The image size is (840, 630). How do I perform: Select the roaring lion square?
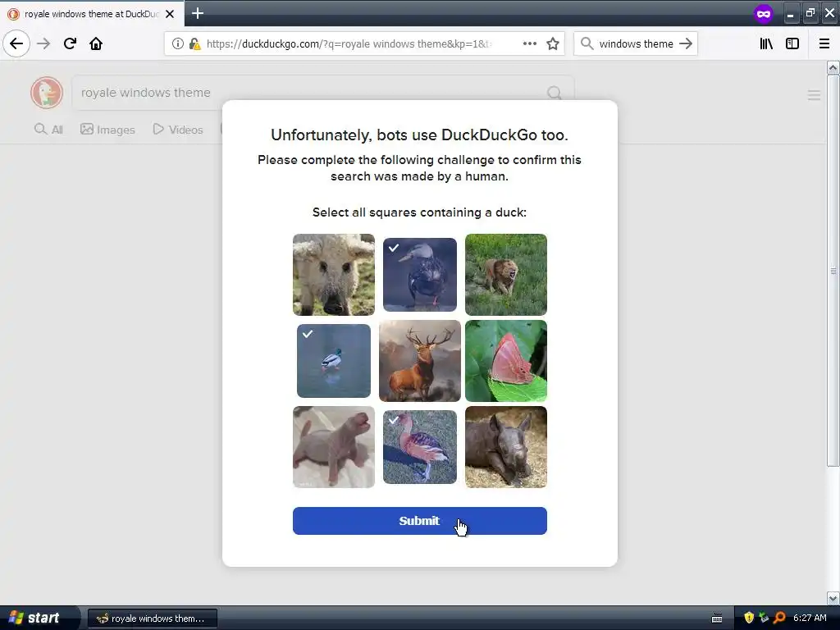point(505,275)
